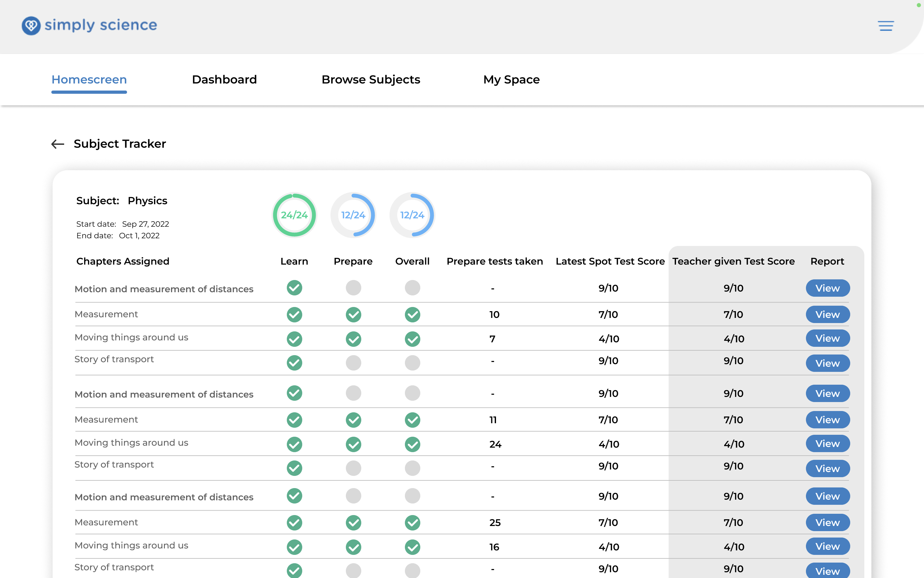Viewport: 924px width, 578px height.
Task: Click the start date Sep 27, 2022
Action: coord(145,224)
